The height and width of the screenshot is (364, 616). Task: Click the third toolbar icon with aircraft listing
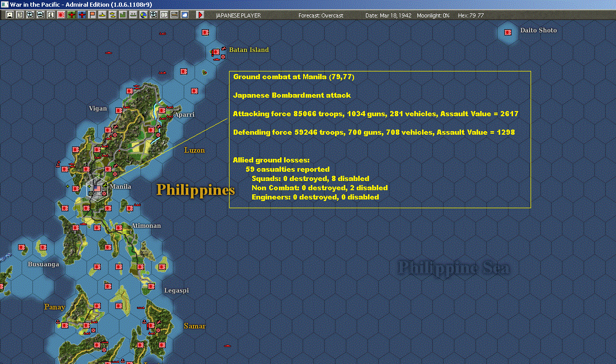30,15
